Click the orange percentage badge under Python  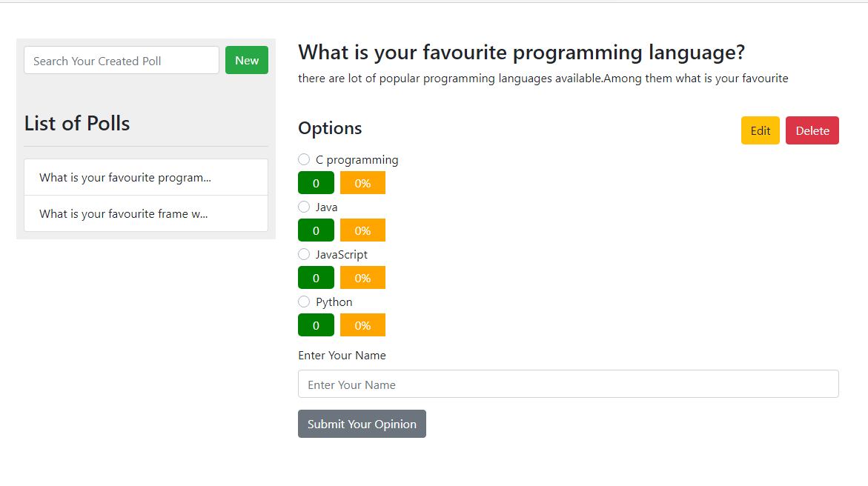(x=362, y=325)
